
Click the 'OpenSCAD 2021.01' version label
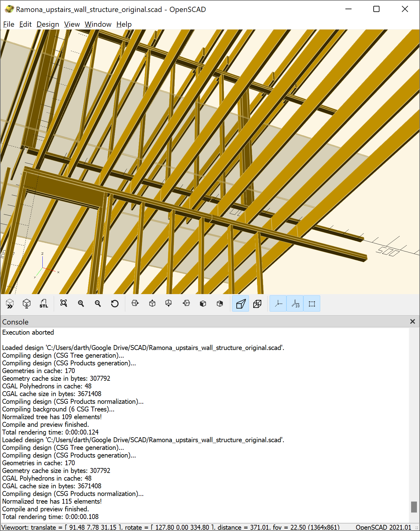383,527
